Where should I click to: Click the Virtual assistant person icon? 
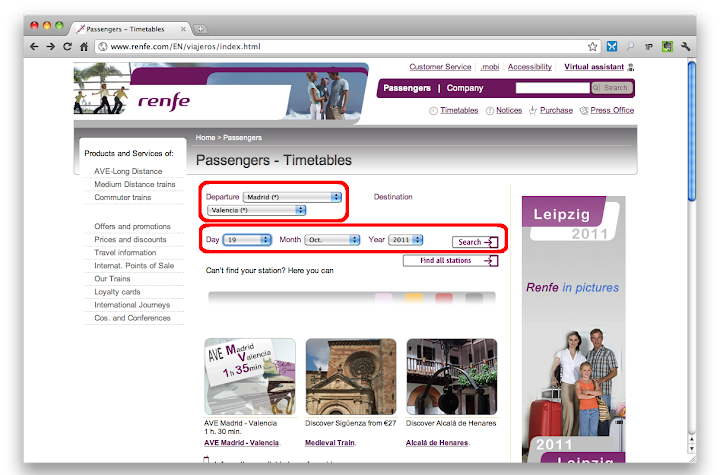point(631,67)
